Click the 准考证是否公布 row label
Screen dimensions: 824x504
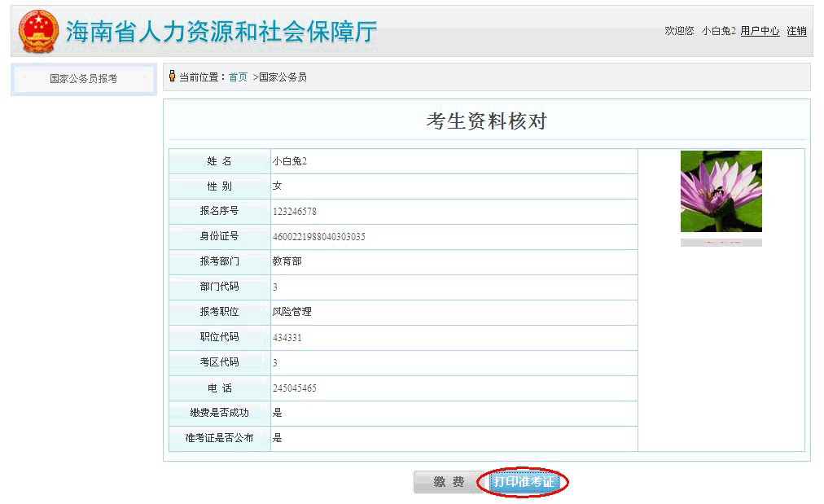tap(219, 438)
